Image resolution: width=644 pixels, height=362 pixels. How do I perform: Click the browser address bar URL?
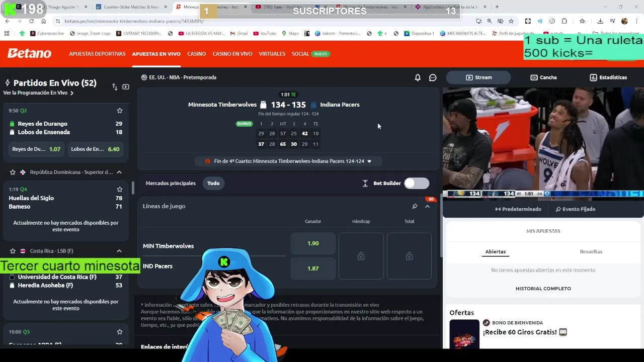tap(134, 21)
